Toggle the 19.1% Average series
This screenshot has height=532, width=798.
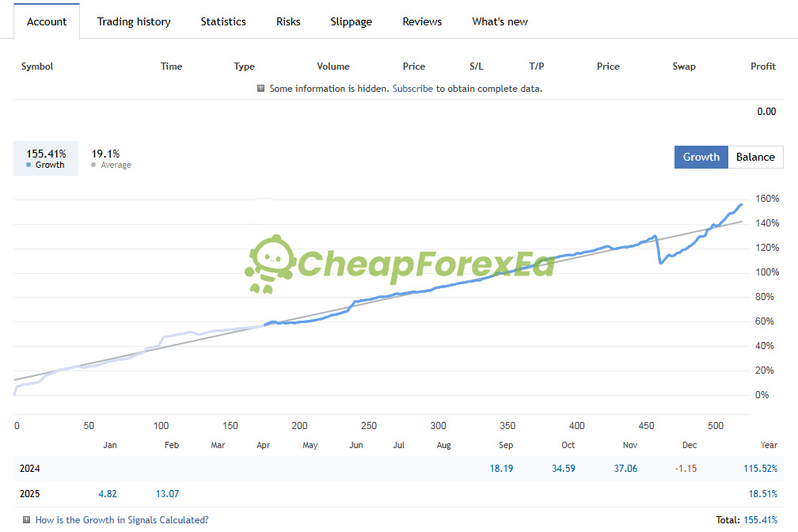point(111,158)
